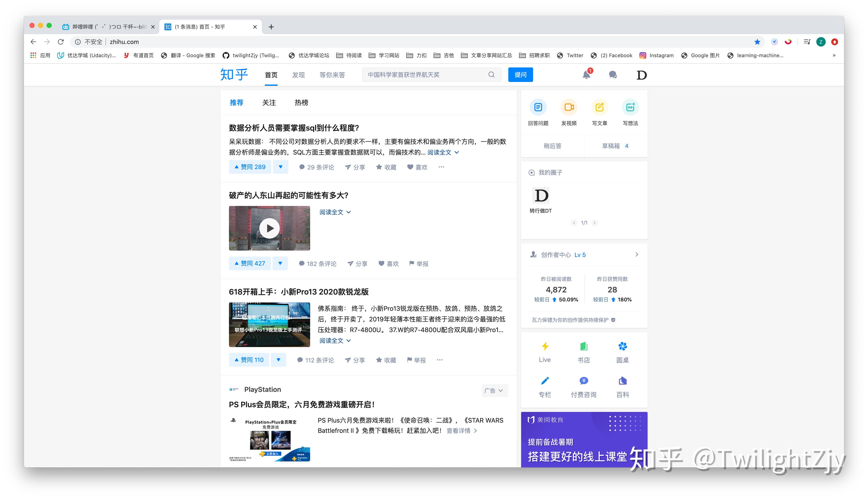The height and width of the screenshot is (499, 868).
Task: Open the D profile avatar menu
Action: (641, 75)
